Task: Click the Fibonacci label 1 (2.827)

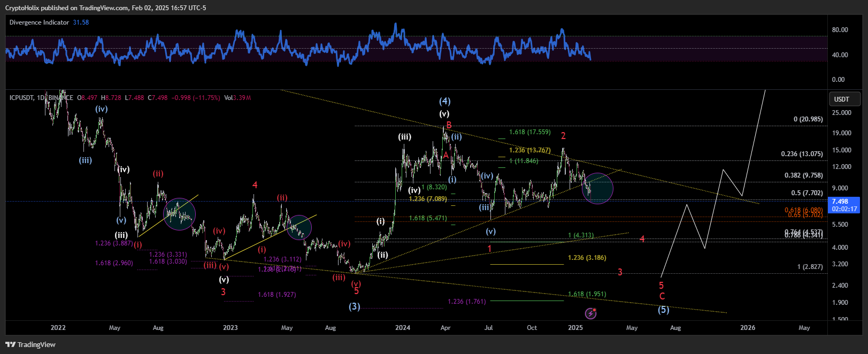Action: pyautogui.click(x=810, y=266)
